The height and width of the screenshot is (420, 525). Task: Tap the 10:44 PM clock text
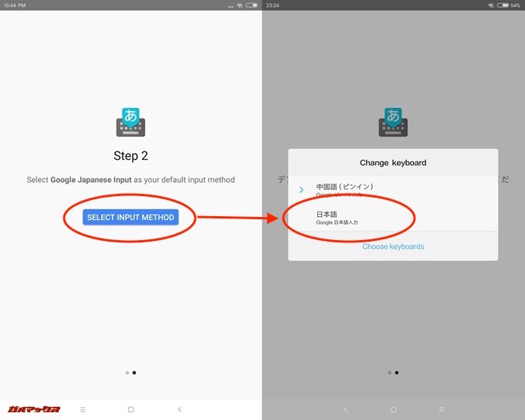point(15,5)
